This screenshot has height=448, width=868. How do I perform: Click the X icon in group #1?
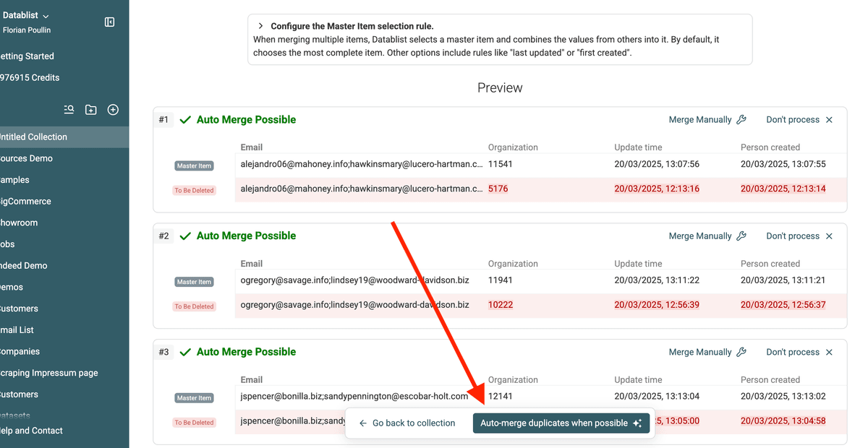coord(829,120)
